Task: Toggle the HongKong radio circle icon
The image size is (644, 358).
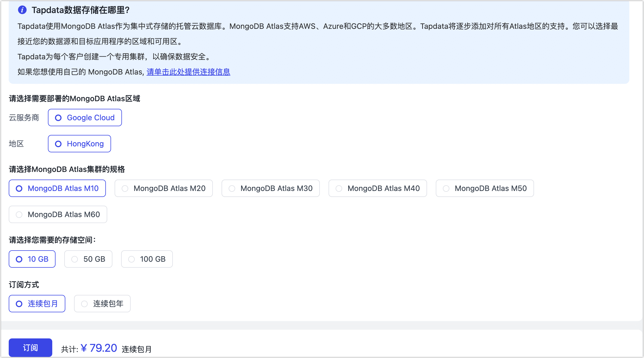Action: (58, 144)
